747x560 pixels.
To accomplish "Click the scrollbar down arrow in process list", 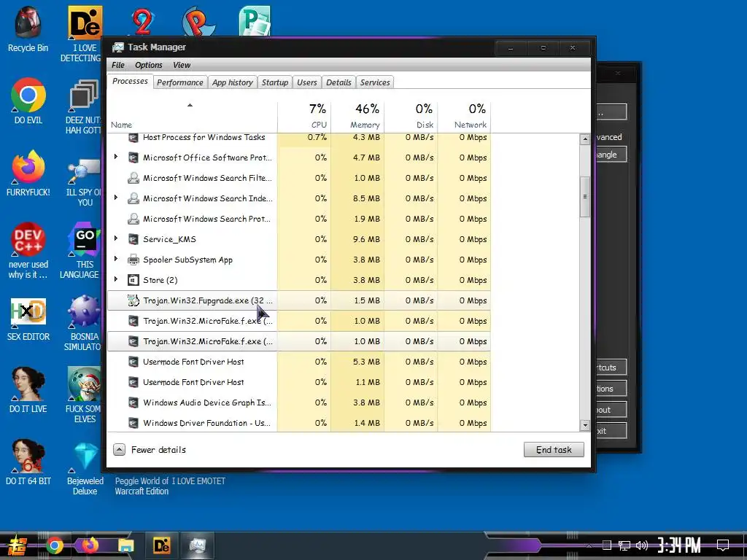I will coord(585,425).
